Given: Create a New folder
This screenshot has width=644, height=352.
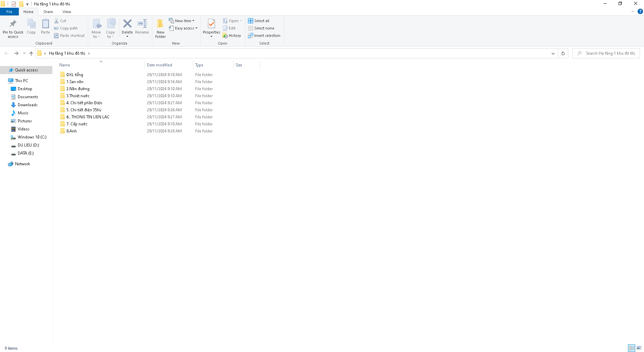Looking at the screenshot, I should coord(160,28).
